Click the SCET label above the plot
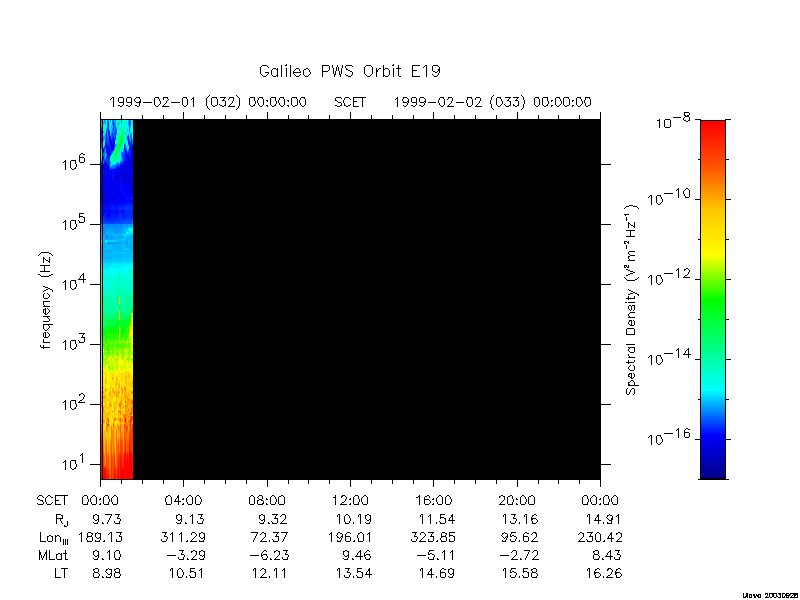The width and height of the screenshot is (800, 600). 350,102
